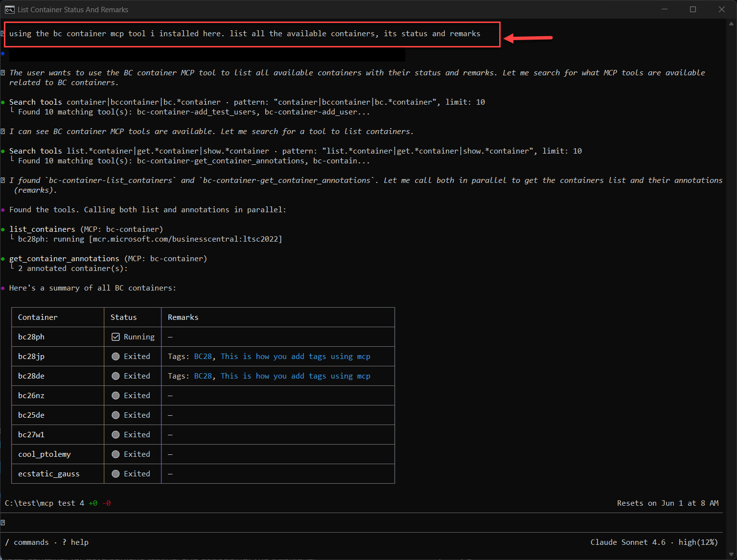This screenshot has height=560, width=737.
Task: Click the user prompt text about bc container mcp
Action: [x=245, y=34]
